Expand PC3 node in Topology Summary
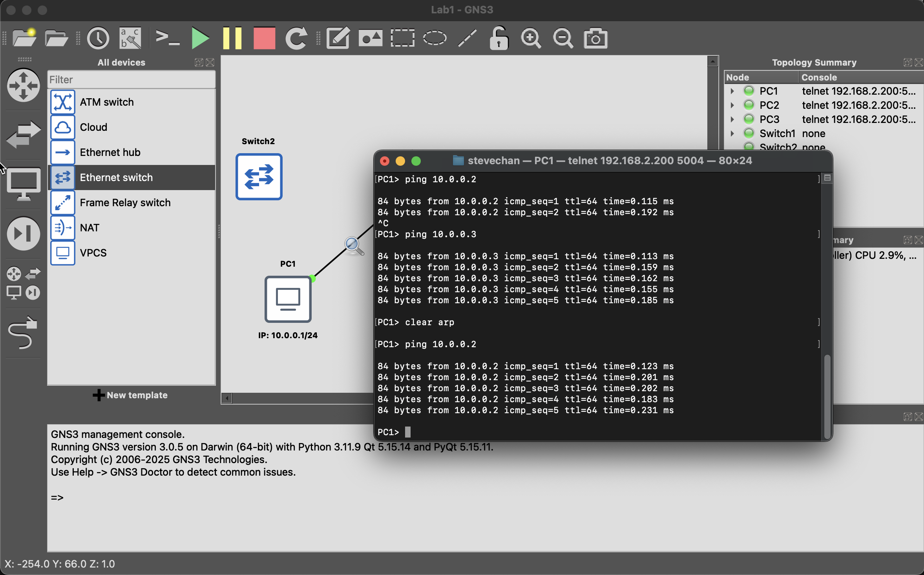The height and width of the screenshot is (575, 924). (732, 119)
